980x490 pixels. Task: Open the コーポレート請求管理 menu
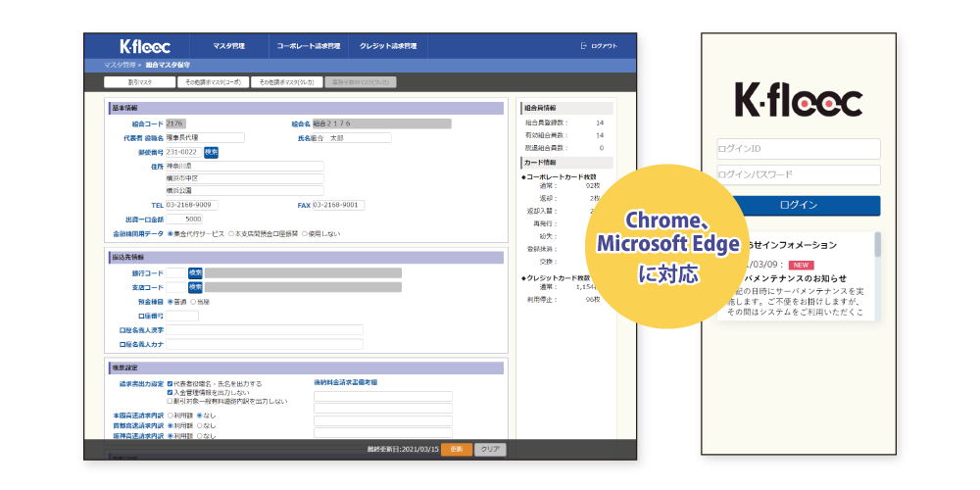[308, 46]
